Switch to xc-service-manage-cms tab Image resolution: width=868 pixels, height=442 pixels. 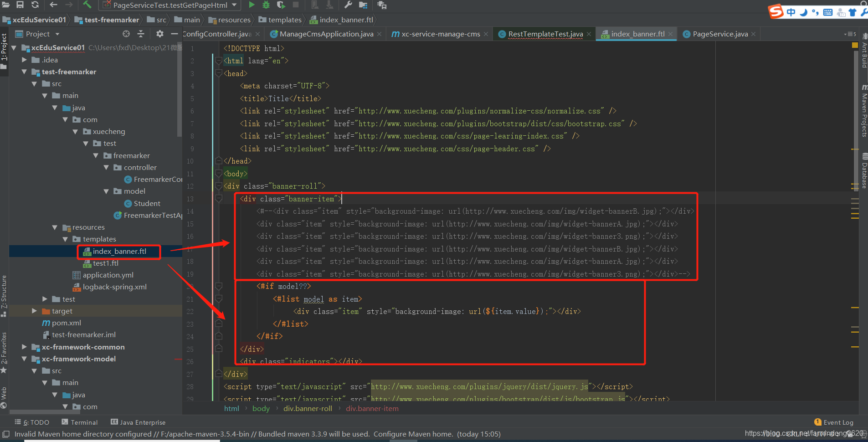tap(440, 34)
